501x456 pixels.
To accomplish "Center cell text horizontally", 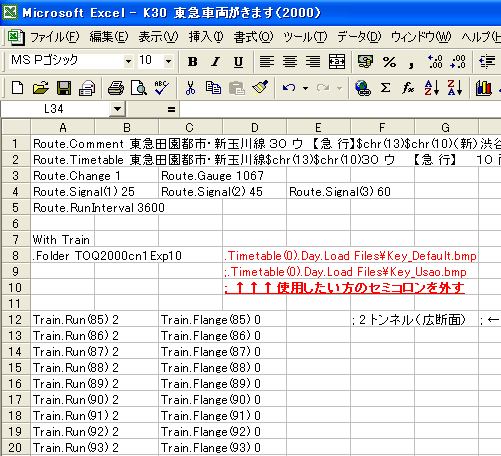I will (290, 62).
